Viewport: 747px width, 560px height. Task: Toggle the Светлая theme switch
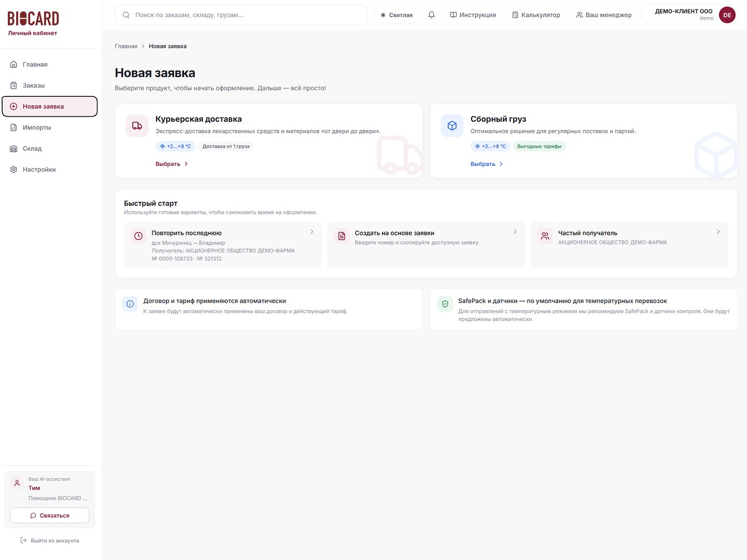coord(397,15)
